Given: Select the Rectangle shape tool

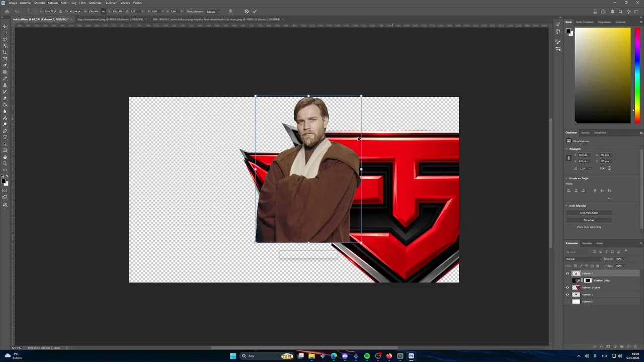Looking at the screenshot, I should 5,150.
